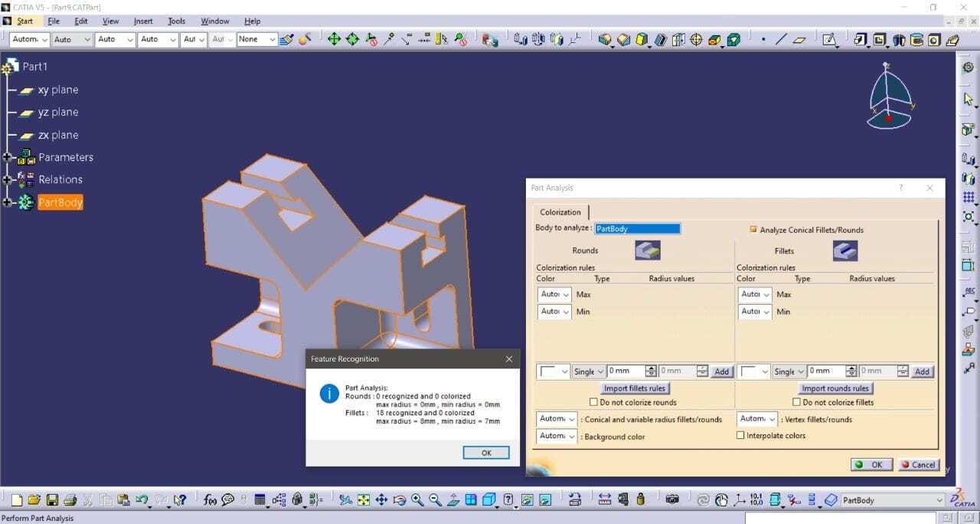The height and width of the screenshot is (524, 980).
Task: Click the Print icon in bottom toolbar
Action: (x=70, y=500)
